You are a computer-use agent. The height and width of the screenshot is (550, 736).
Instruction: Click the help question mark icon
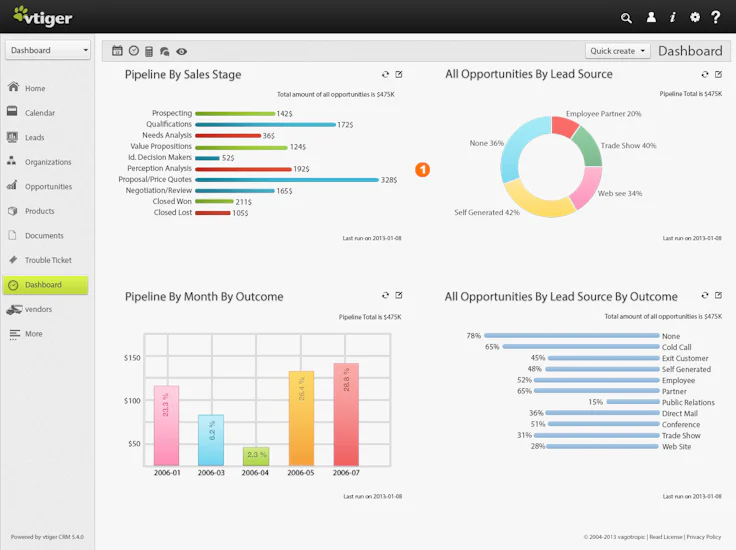pos(715,17)
